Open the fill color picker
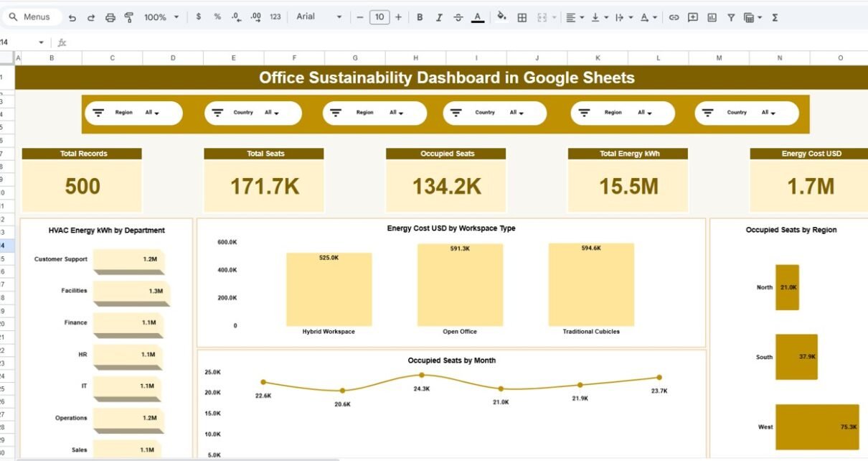The height and width of the screenshot is (461, 868). tap(501, 17)
